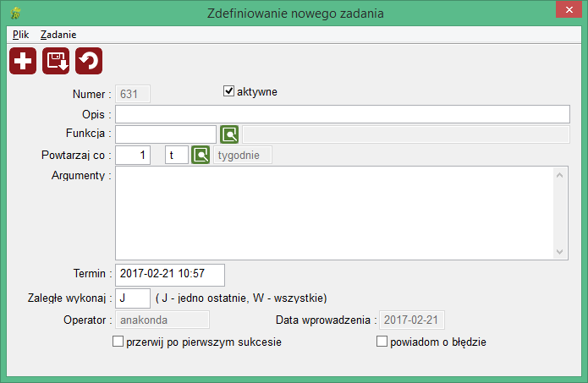Click the Operator field showing anakonda
This screenshot has height=383, width=588.
click(162, 320)
